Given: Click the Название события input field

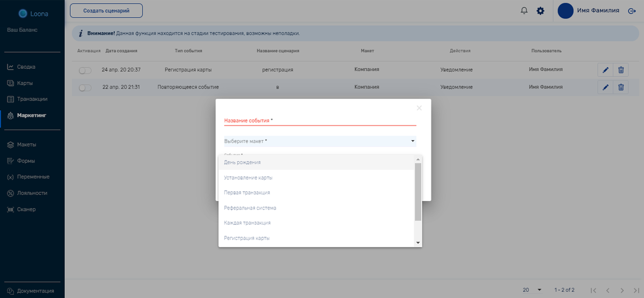Looking at the screenshot, I should (x=320, y=121).
